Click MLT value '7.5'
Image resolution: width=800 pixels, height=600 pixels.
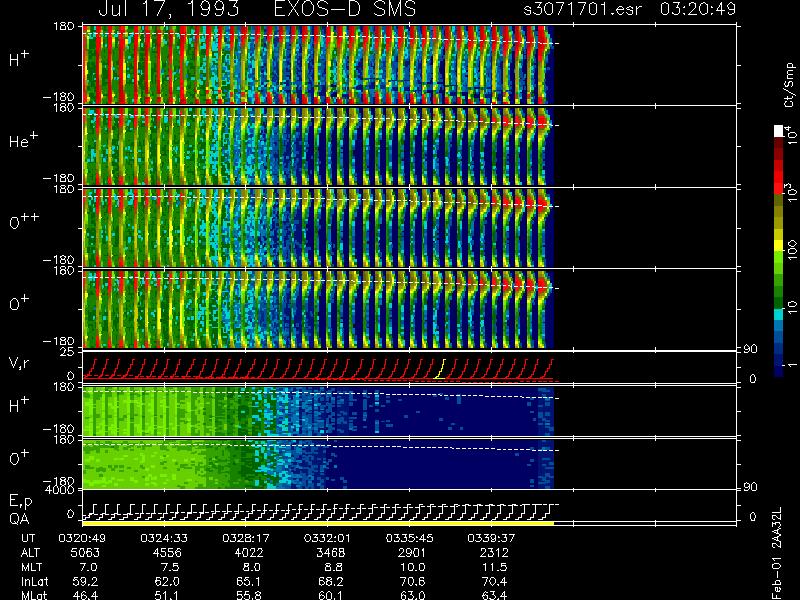[x=170, y=567]
